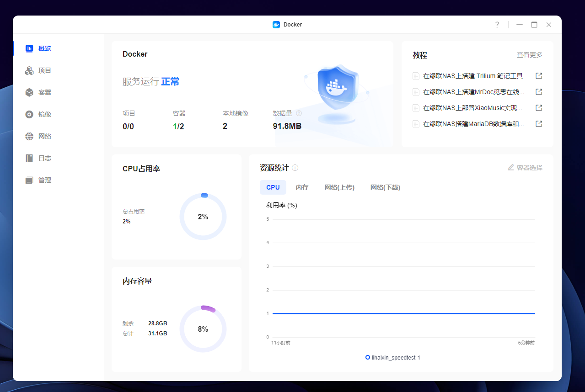Open tutorial 在绿联NAS上搭建 Trilium 笔记工具

point(473,76)
